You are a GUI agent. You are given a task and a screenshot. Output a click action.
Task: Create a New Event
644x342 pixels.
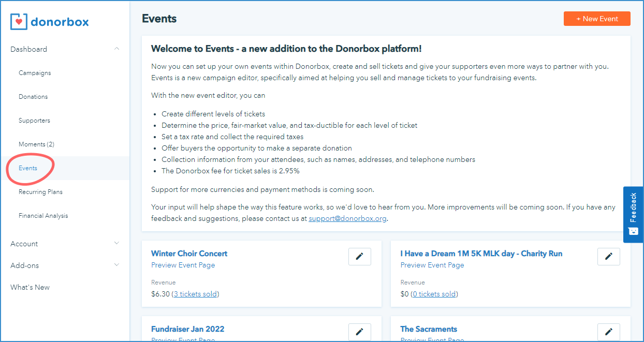(597, 19)
